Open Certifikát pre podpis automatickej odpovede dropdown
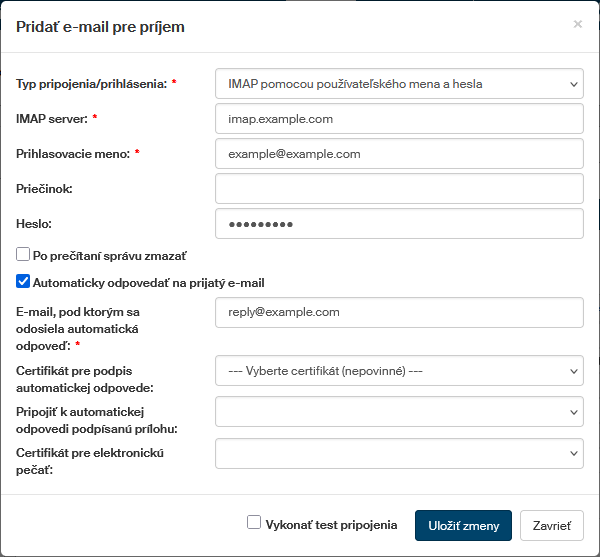Viewport: 600px width, 557px height. pyautogui.click(x=398, y=371)
